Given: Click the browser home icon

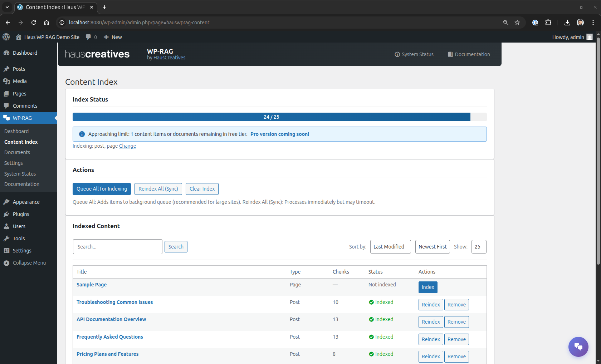Looking at the screenshot, I should point(47,23).
